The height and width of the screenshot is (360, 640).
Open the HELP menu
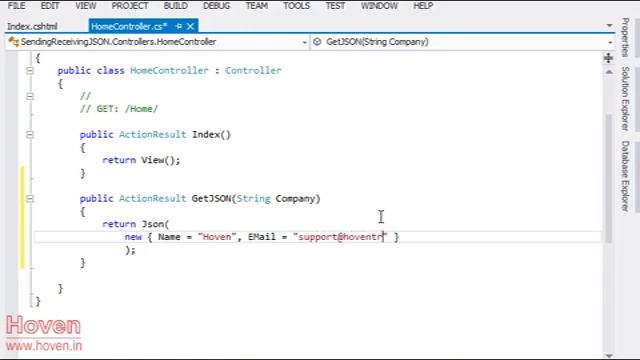(x=423, y=6)
